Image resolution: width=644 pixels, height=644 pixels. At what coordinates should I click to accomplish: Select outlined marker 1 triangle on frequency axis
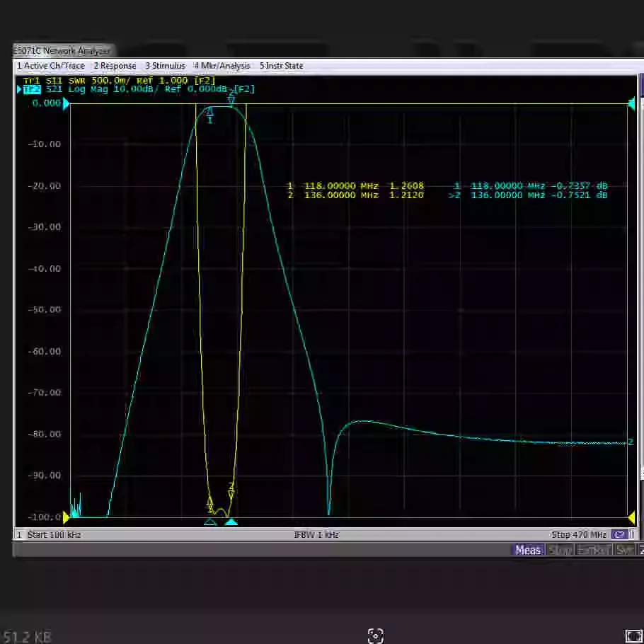(210, 522)
